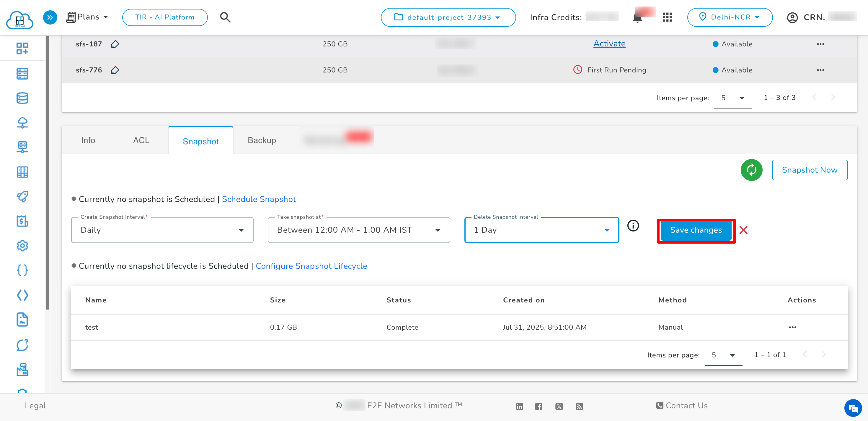Open the settings gear icon in sidebar
Image resolution: width=868 pixels, height=421 pixels.
pos(22,246)
